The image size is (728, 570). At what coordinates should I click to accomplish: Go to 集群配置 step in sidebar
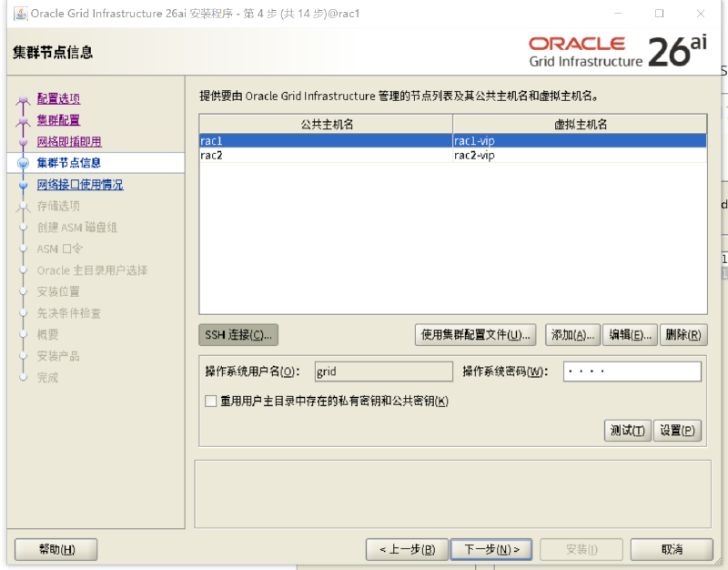tap(58, 120)
